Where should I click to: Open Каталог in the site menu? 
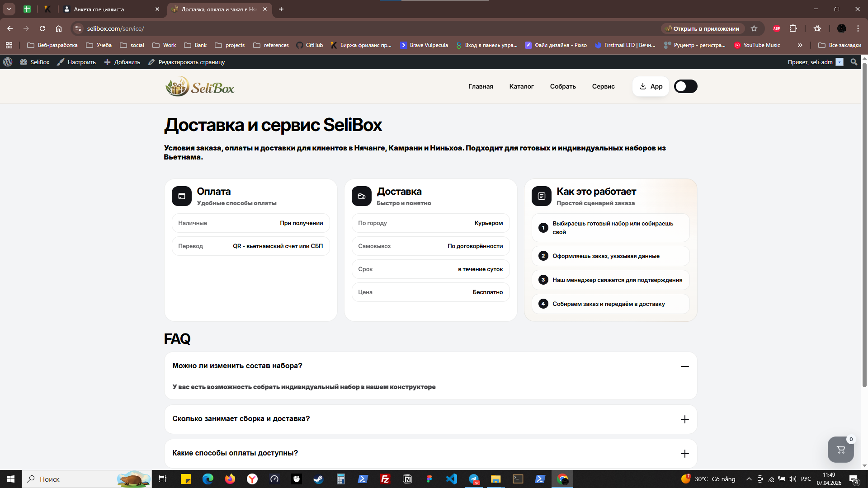(521, 86)
